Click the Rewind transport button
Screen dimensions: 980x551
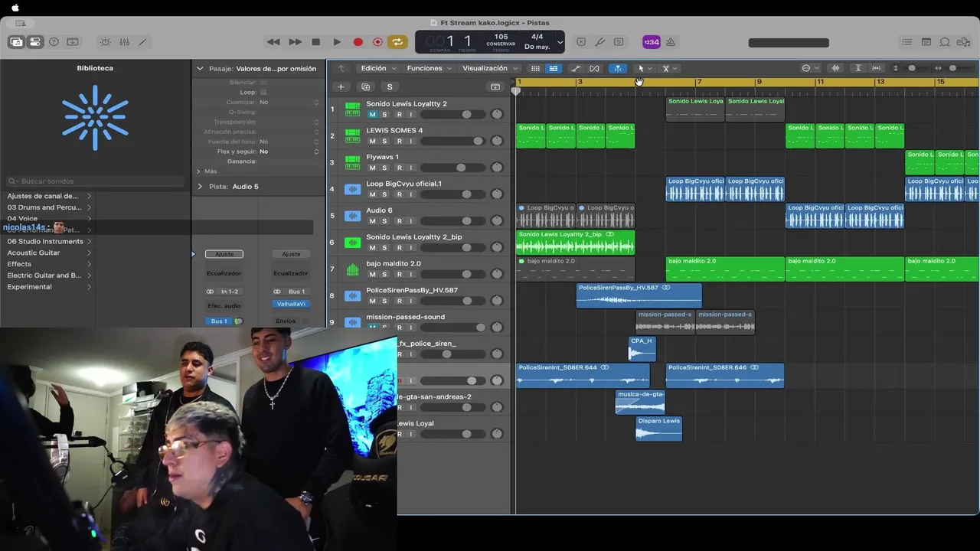(x=273, y=42)
